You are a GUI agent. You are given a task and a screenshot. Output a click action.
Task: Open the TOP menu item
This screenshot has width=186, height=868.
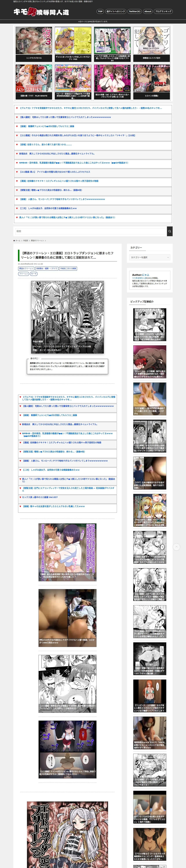coord(100,11)
